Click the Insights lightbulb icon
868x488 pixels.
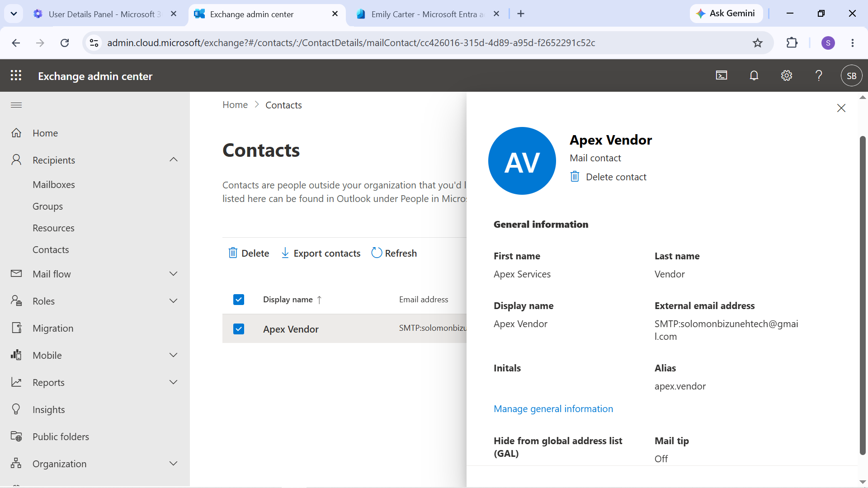point(16,409)
